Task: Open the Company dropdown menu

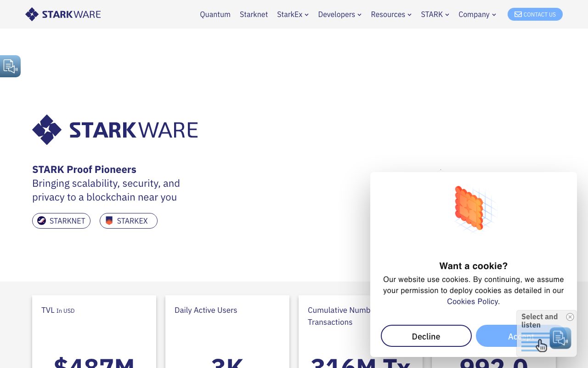Action: click(477, 14)
